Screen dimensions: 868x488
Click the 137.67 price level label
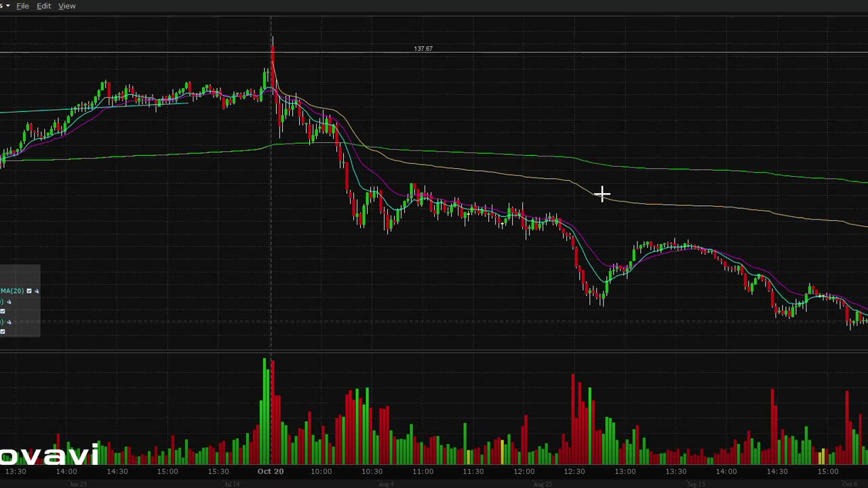pyautogui.click(x=423, y=49)
